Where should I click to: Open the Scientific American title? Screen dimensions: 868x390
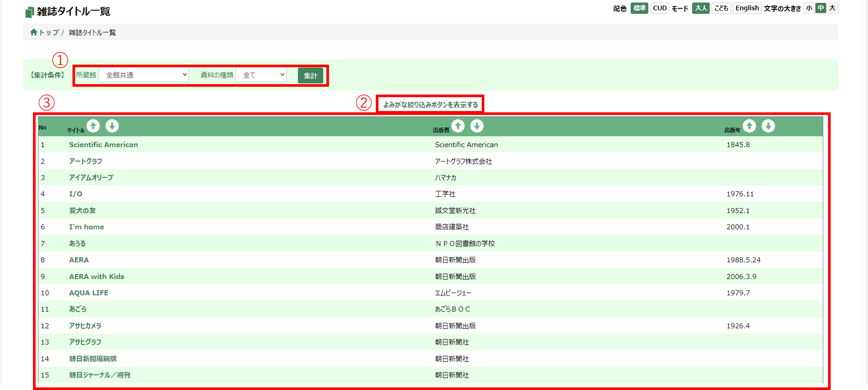[103, 145]
